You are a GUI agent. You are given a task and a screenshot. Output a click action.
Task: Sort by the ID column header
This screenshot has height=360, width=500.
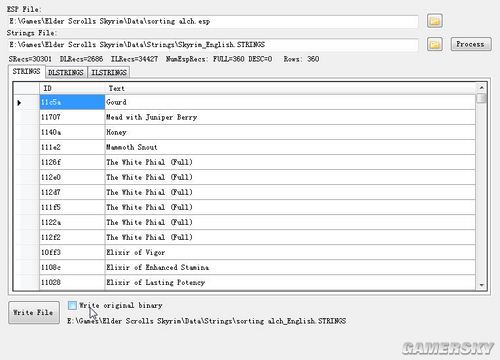72,88
